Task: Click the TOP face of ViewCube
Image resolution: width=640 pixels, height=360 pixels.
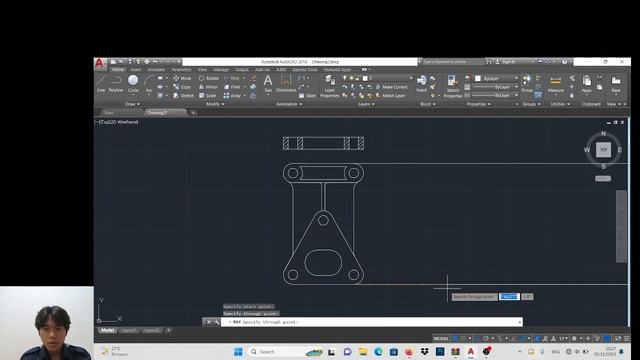Action: [603, 149]
